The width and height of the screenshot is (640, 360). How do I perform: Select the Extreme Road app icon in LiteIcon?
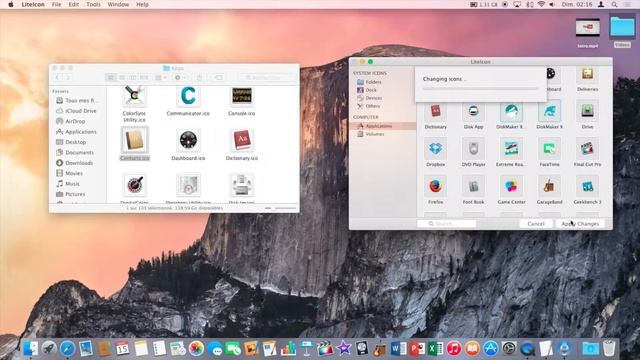(x=511, y=149)
